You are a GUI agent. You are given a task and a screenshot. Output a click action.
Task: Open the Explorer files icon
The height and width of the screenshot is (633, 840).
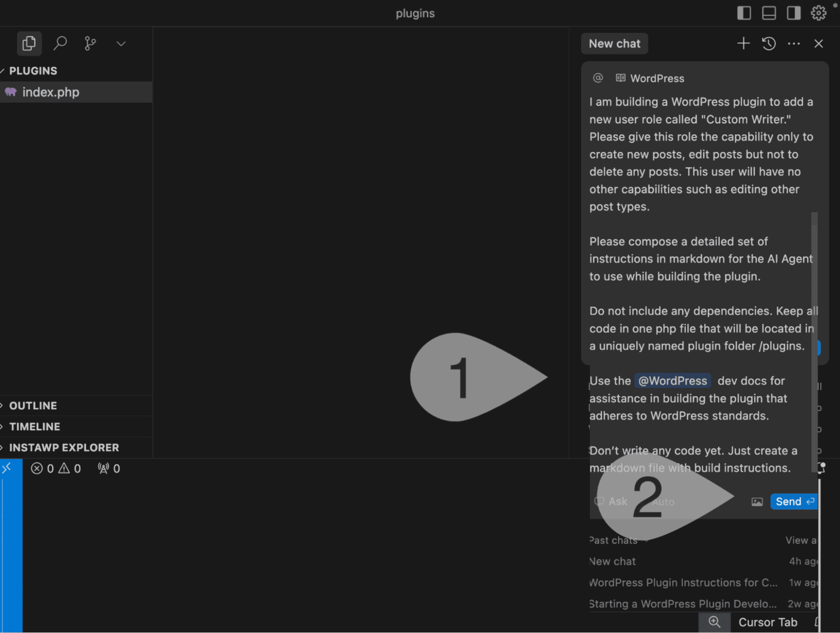[x=29, y=43]
